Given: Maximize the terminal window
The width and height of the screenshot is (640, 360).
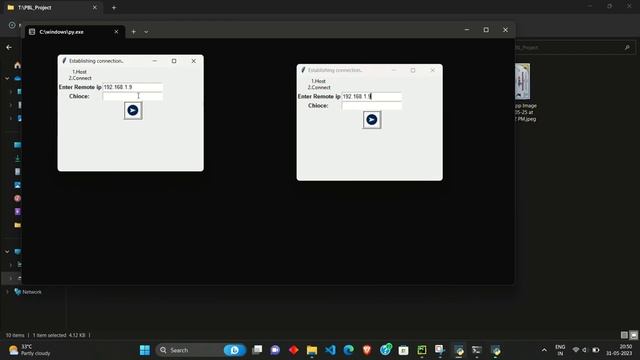Looking at the screenshot, I should point(486,30).
